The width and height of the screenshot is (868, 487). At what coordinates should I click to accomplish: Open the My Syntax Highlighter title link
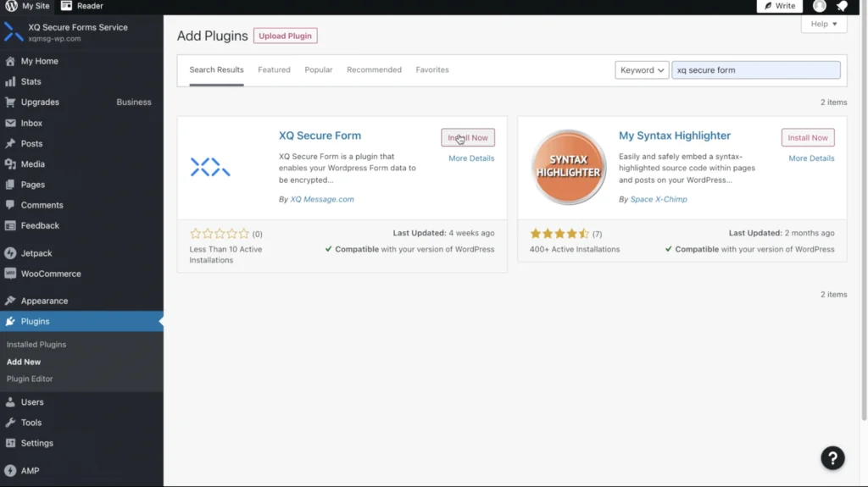tap(675, 136)
